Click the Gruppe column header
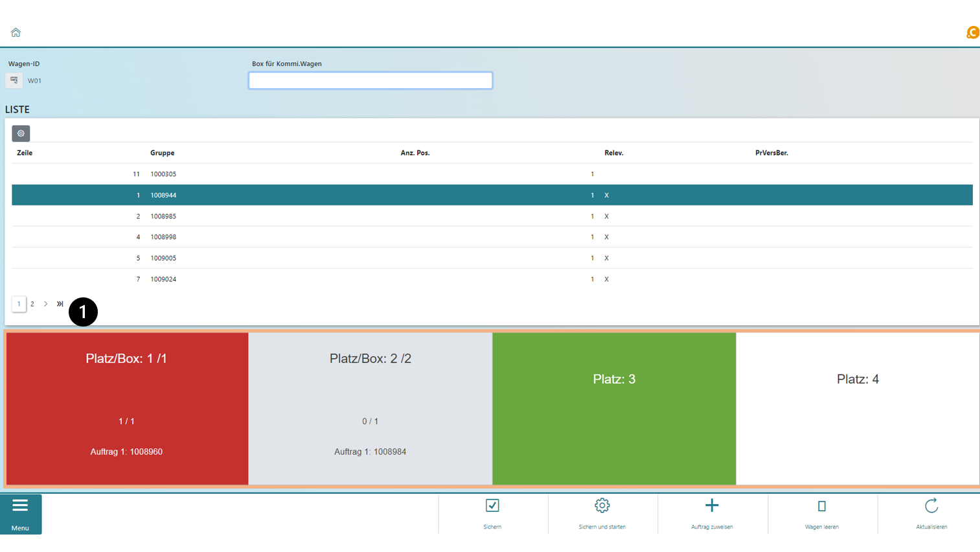980x552 pixels. 163,153
